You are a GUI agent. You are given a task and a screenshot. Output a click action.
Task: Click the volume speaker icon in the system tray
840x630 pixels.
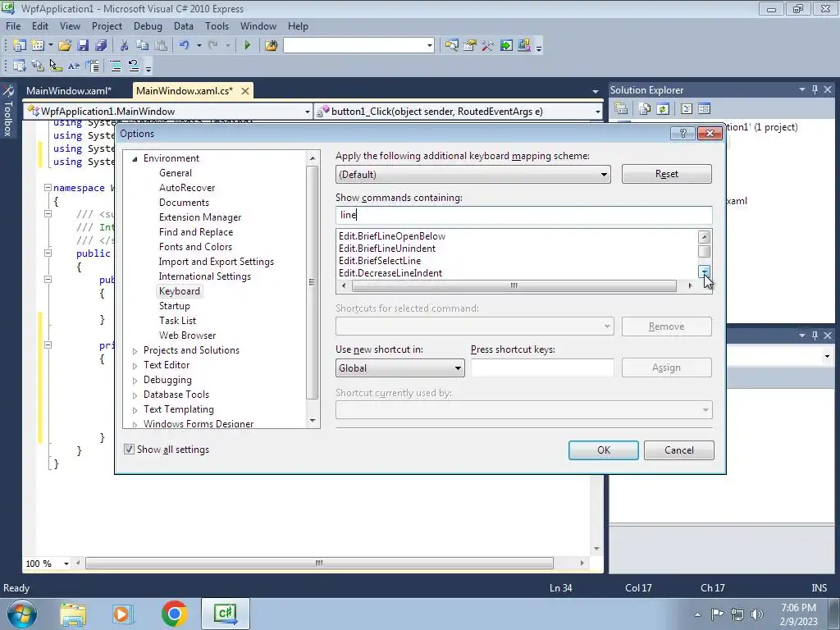pyautogui.click(x=756, y=614)
